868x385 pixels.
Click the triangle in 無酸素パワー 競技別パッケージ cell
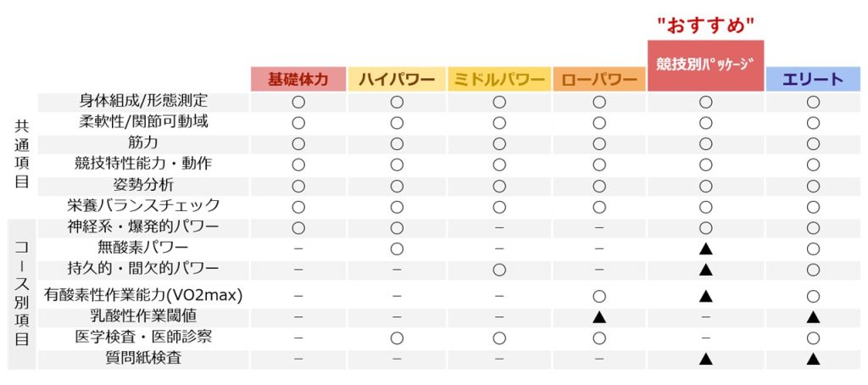coord(705,248)
